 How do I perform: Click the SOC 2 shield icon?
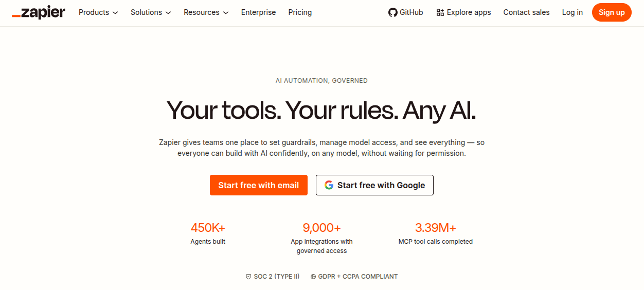click(248, 277)
